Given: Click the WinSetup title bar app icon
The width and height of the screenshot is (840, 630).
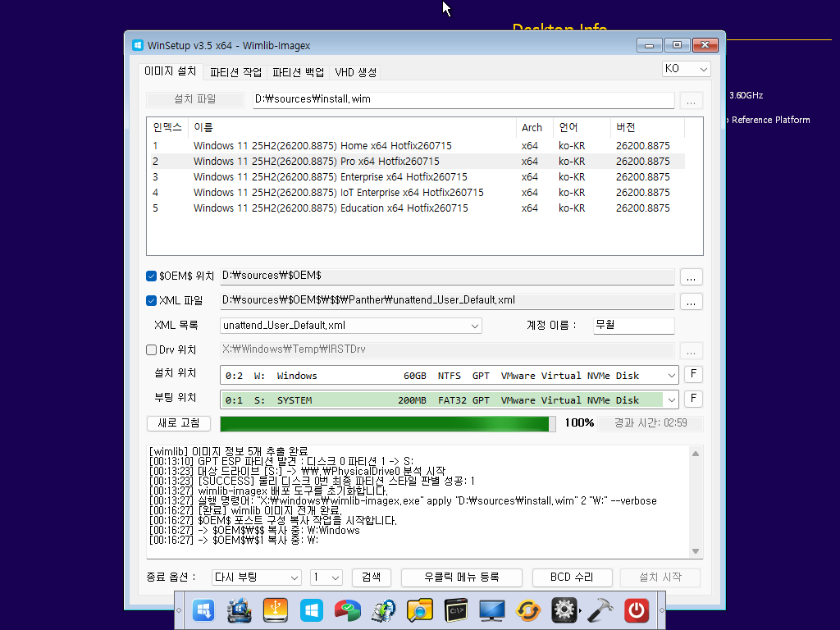Looking at the screenshot, I should point(138,45).
